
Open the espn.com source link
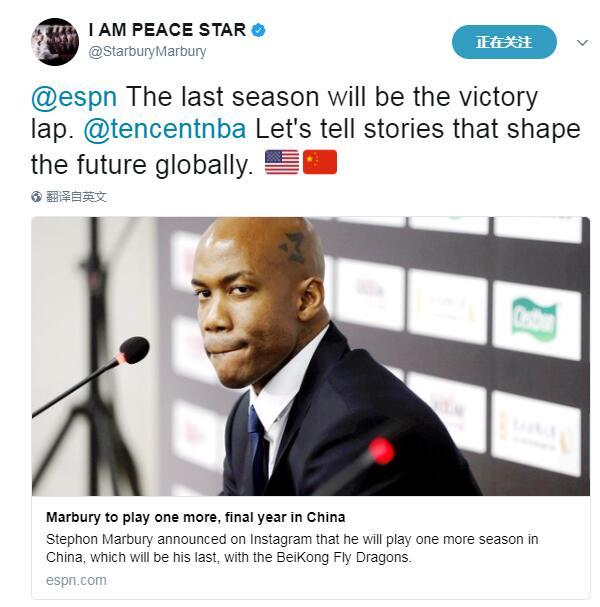click(x=76, y=580)
